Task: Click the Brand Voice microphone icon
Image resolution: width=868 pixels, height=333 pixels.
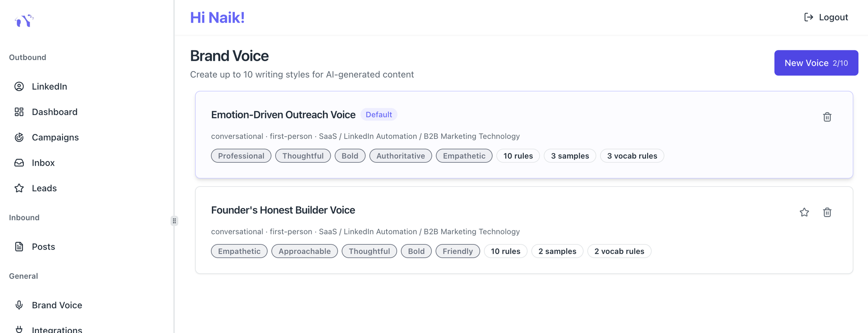Action: [19, 305]
